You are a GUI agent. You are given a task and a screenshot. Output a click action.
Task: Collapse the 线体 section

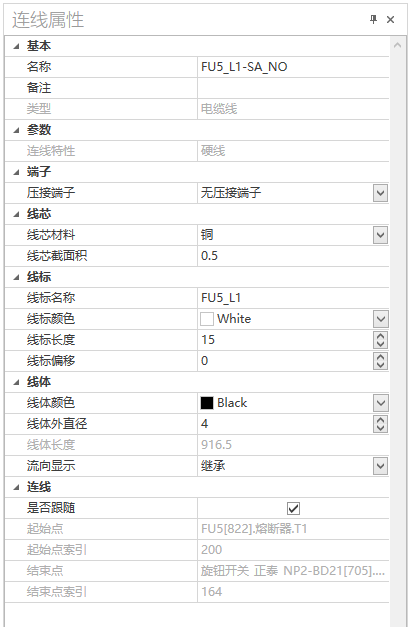(x=16, y=382)
